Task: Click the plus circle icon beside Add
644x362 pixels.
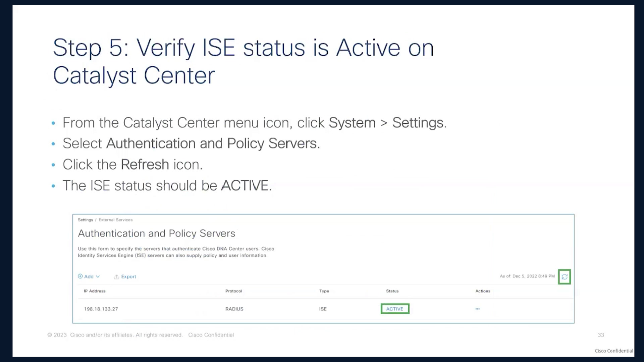Action: click(x=80, y=276)
